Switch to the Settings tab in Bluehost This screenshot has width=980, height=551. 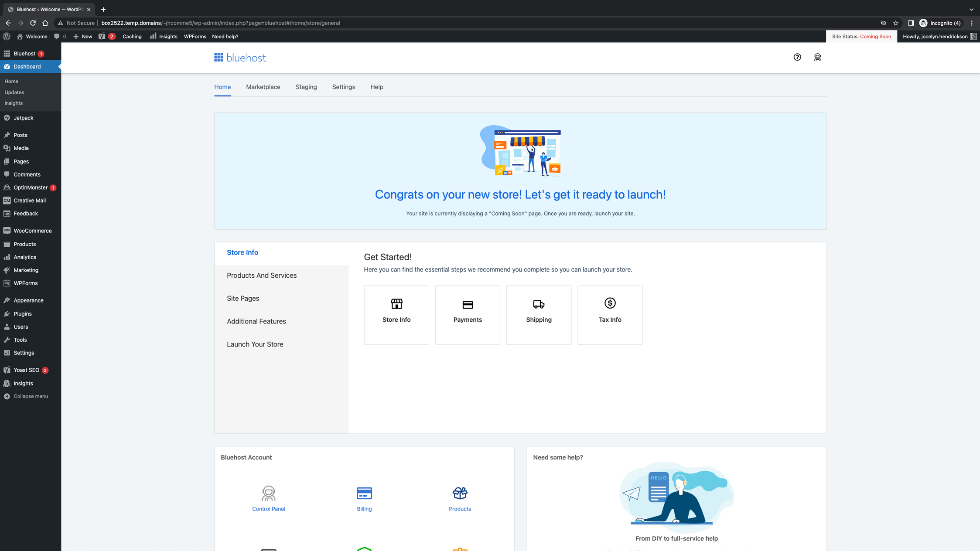point(344,87)
